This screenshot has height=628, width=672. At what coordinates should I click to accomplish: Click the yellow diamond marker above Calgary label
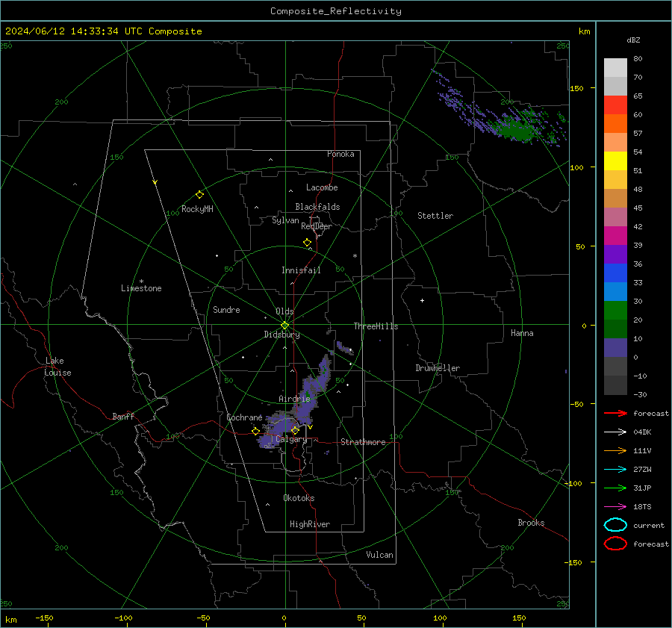pyautogui.click(x=295, y=430)
